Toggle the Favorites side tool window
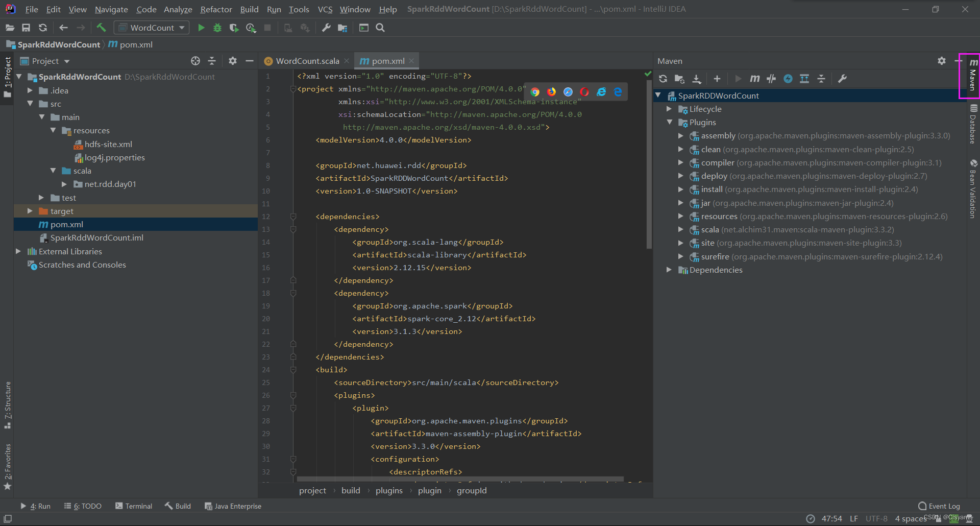 pos(8,467)
